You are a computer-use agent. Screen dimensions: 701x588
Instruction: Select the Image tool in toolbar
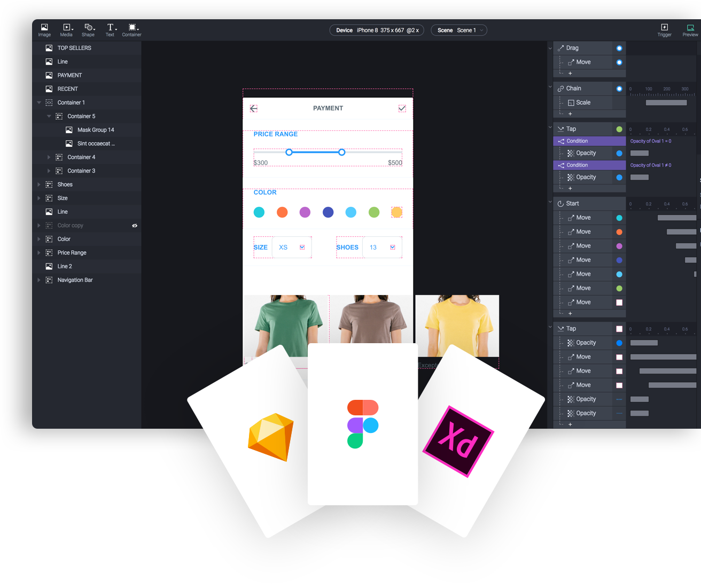click(x=44, y=30)
